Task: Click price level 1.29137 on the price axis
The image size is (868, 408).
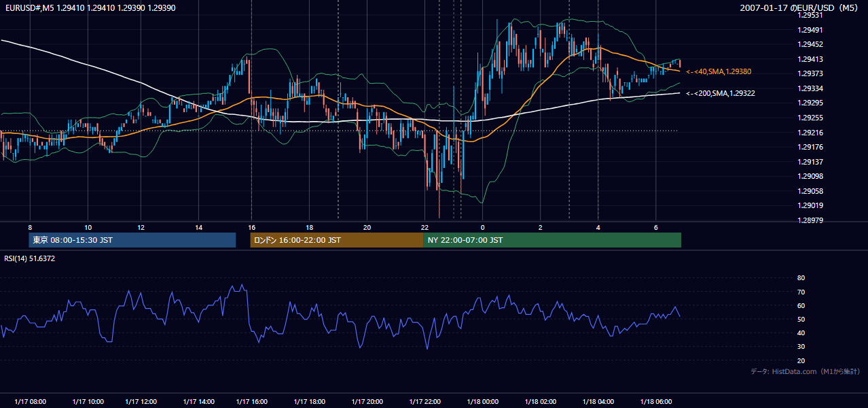Action: [810, 162]
